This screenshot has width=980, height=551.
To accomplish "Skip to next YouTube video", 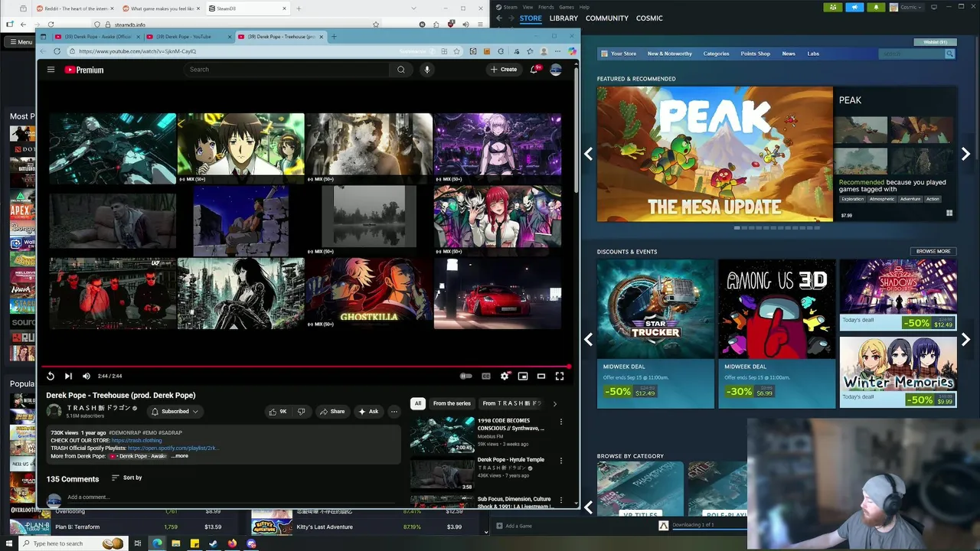I will pos(68,376).
